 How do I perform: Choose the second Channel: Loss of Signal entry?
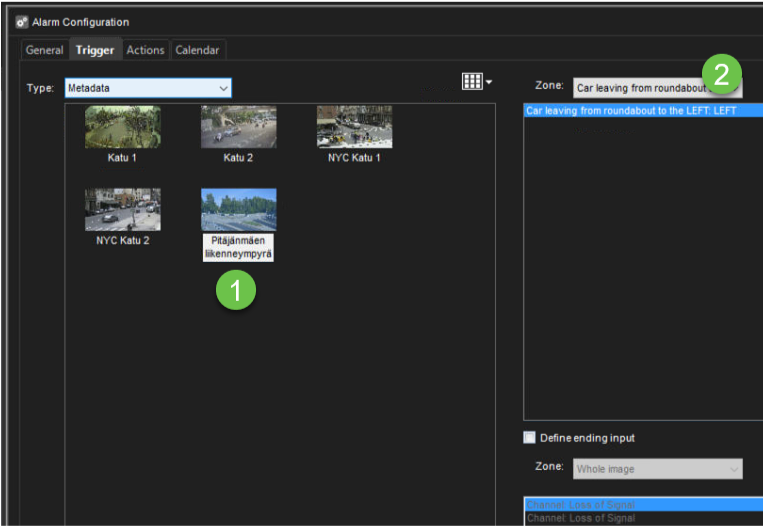coord(580,518)
